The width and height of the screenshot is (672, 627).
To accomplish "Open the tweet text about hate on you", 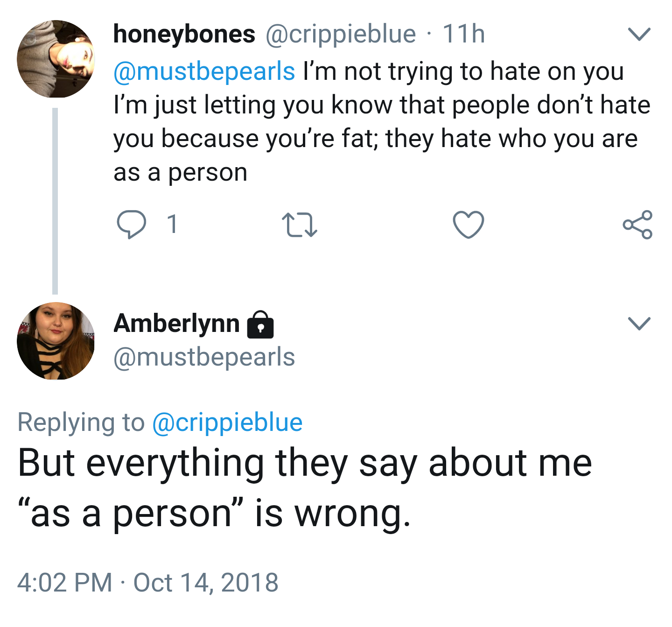I will pos(382,121).
